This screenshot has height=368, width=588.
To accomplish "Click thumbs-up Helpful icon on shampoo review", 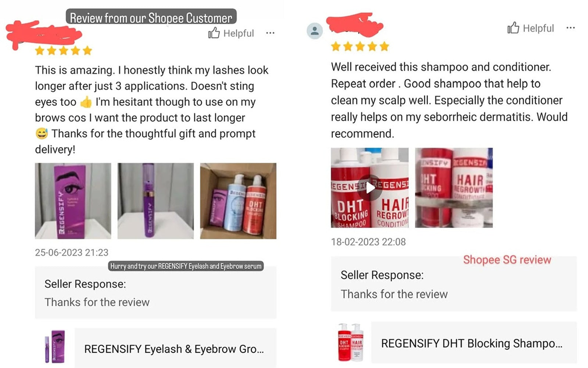I will (513, 28).
